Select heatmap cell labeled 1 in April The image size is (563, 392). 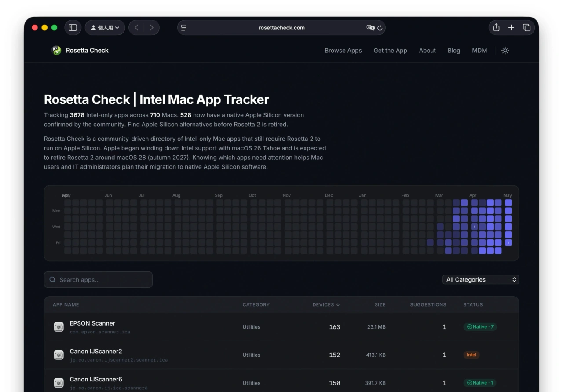coord(474,227)
